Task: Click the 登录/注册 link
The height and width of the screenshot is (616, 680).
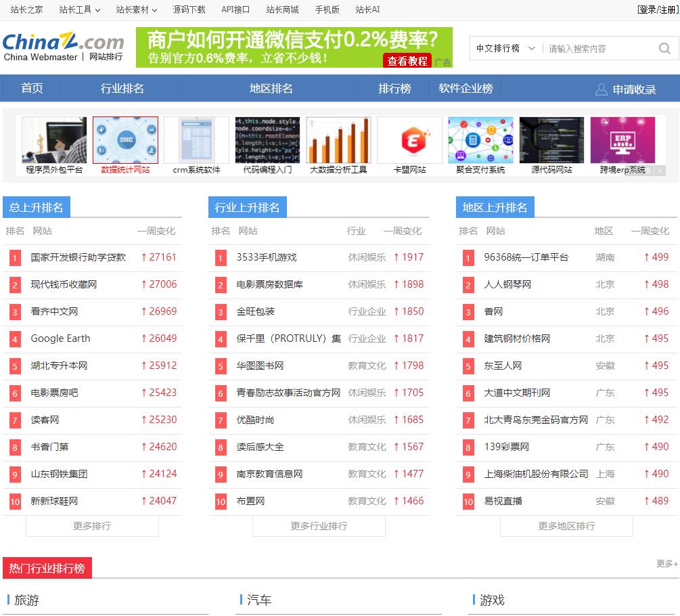Action: [x=658, y=9]
